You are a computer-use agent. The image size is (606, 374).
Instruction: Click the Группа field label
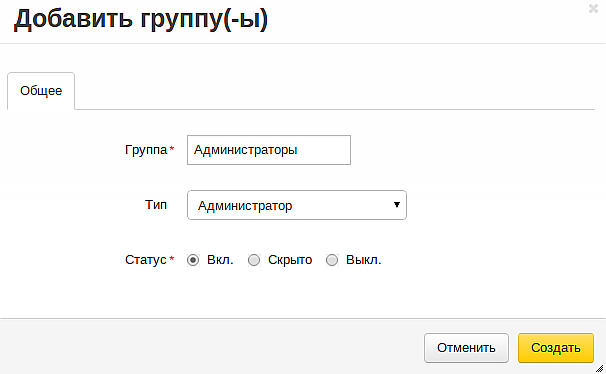(x=146, y=150)
